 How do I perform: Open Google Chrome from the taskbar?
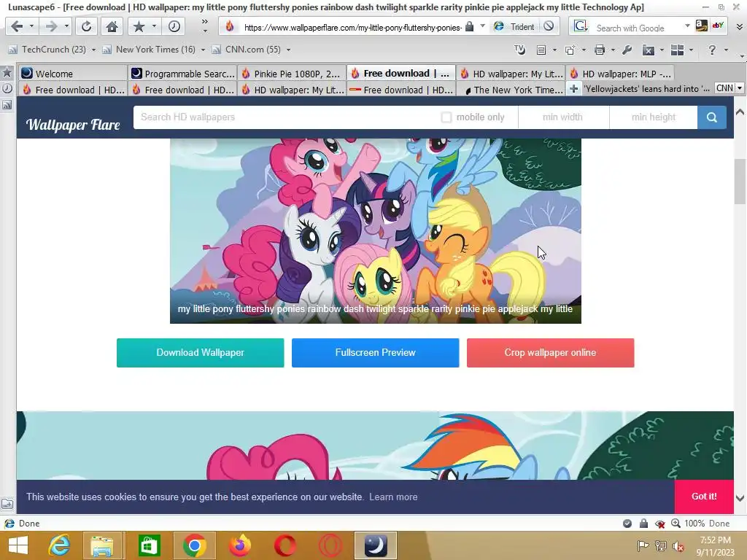click(194, 545)
